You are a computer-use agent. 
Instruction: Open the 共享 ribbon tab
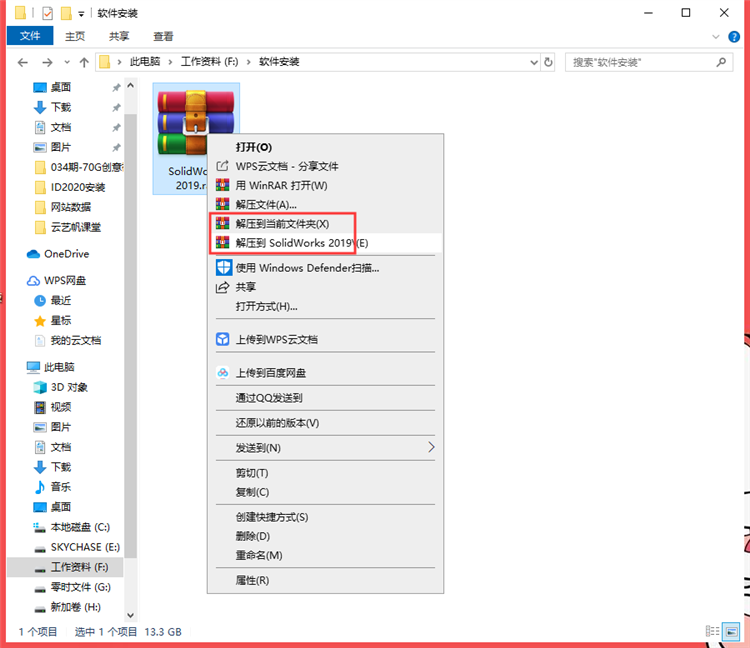tap(119, 36)
